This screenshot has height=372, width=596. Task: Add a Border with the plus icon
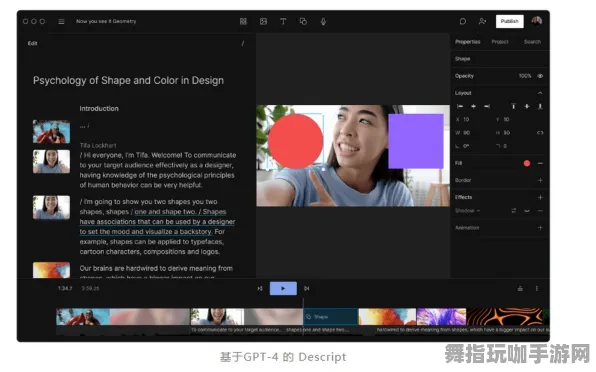click(x=540, y=180)
